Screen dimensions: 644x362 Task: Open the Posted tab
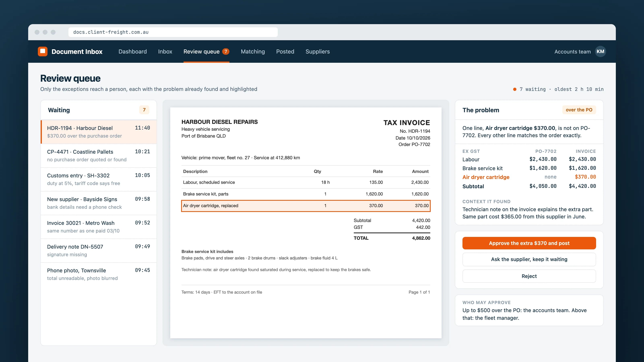[285, 51]
